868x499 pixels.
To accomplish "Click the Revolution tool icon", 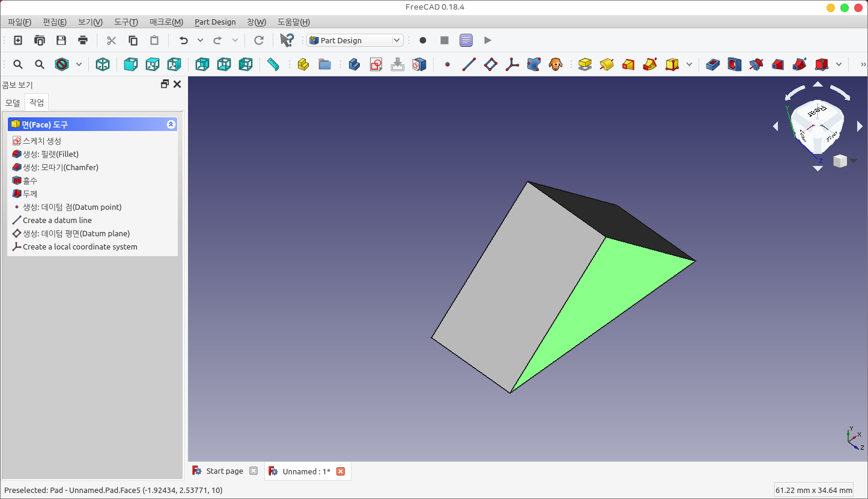I will (x=607, y=64).
